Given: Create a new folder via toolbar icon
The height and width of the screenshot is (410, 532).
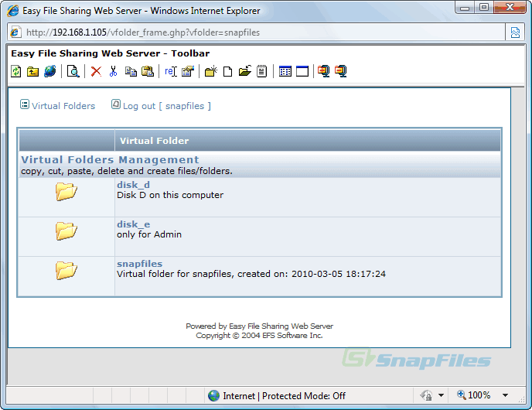Looking at the screenshot, I should point(210,71).
